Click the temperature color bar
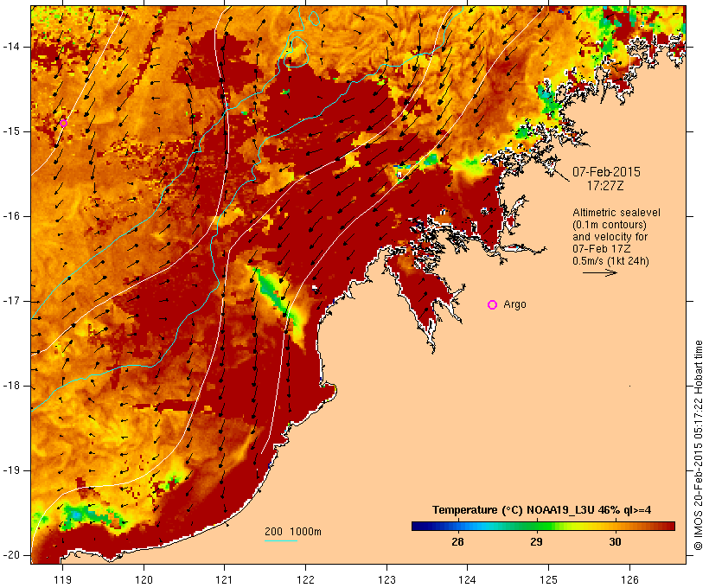 [x=543, y=526]
